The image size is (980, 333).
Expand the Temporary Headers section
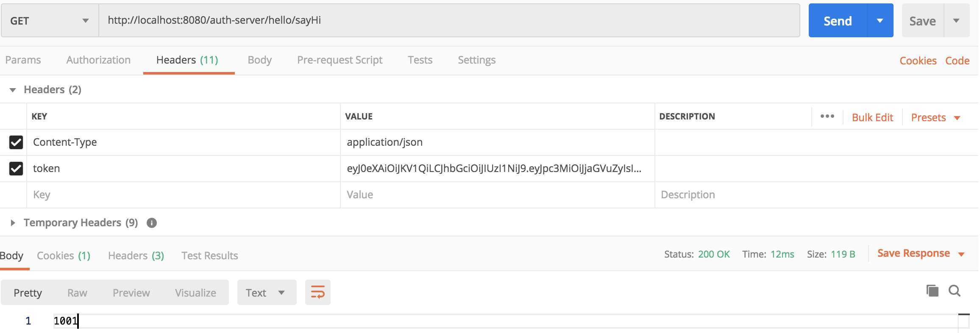[13, 223]
